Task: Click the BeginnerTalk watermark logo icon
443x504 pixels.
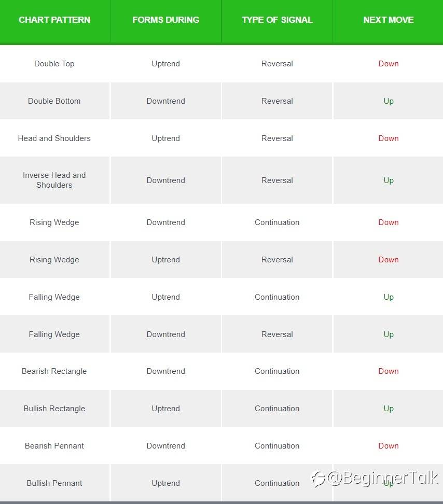Action: [x=318, y=479]
